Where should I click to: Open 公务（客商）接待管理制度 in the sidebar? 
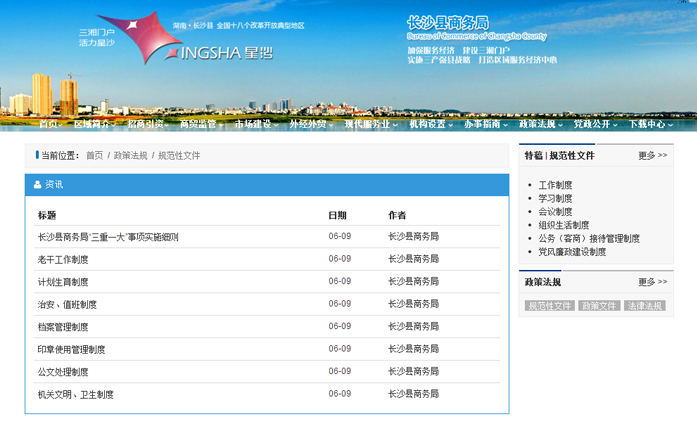(589, 239)
